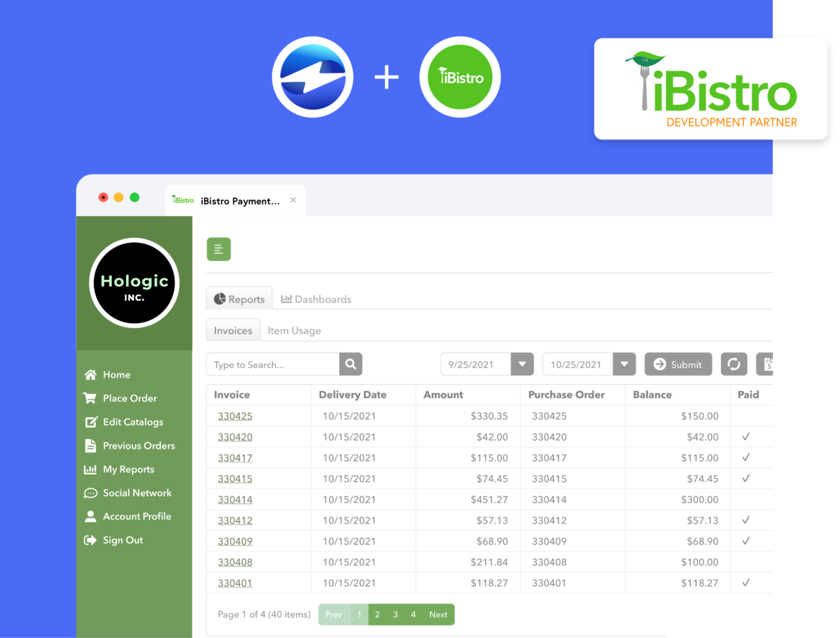Open Place Order cart icon
The height and width of the screenshot is (638, 840).
pos(90,399)
